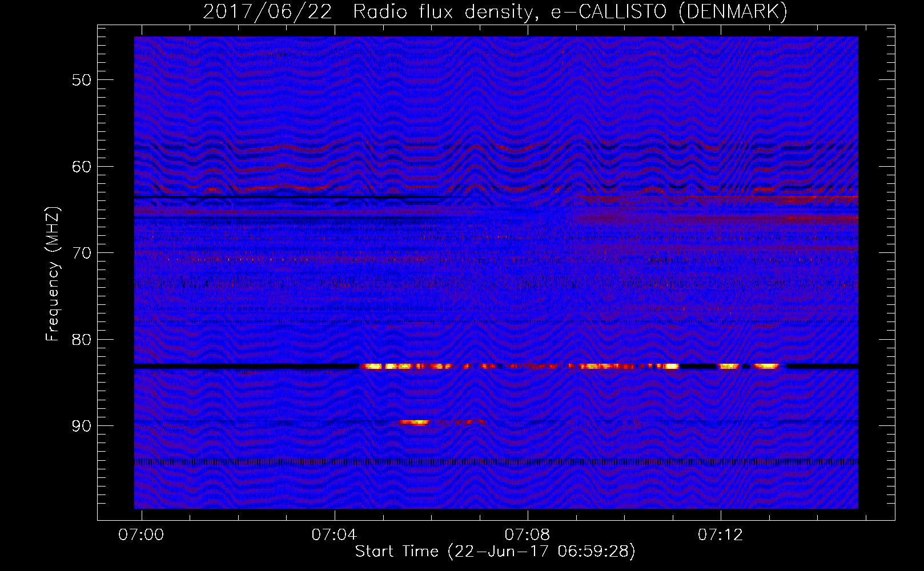924x571 pixels.
Task: Click the plot title mentioning e-CALLISTO (DENMARK)
Action: pos(495,12)
